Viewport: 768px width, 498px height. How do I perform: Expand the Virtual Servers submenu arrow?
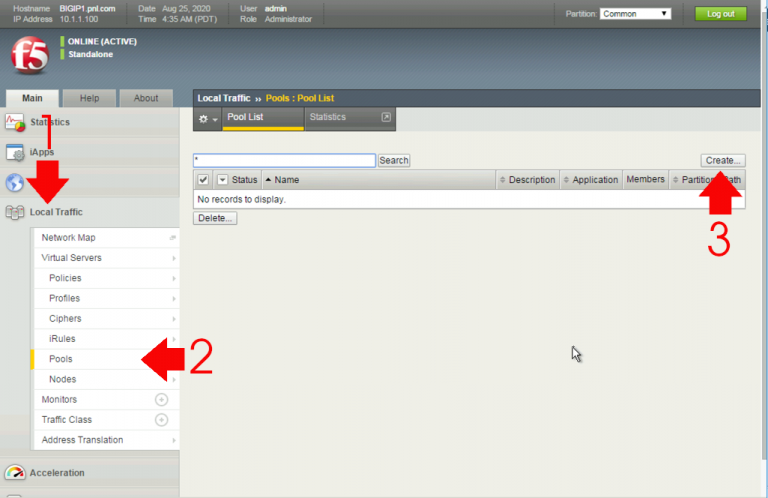[x=174, y=258]
